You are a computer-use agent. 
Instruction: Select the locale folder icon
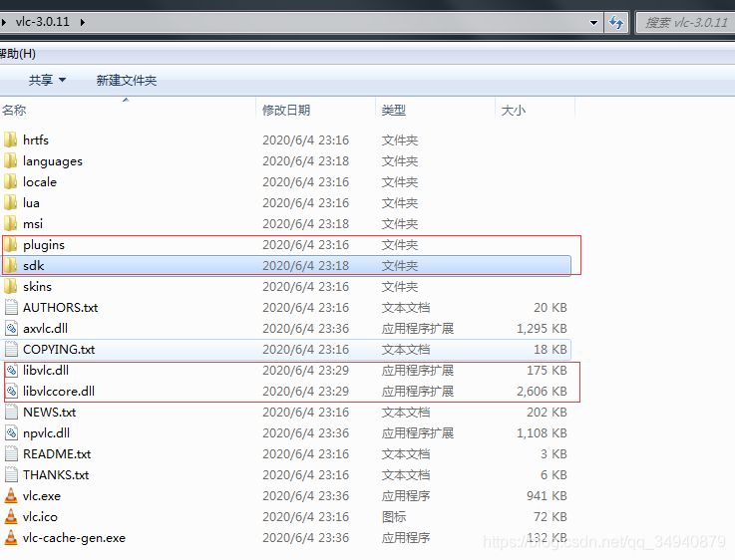click(10, 181)
